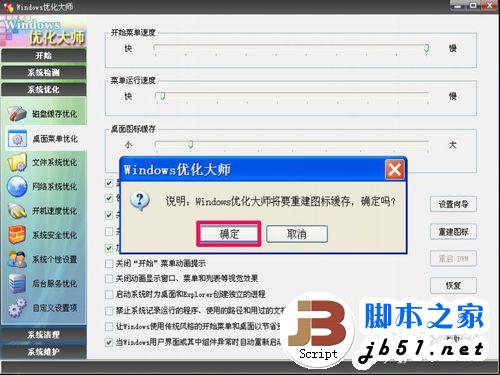Enable 让Windows使用传统风格的开始菜单 checkbox

click(x=109, y=326)
